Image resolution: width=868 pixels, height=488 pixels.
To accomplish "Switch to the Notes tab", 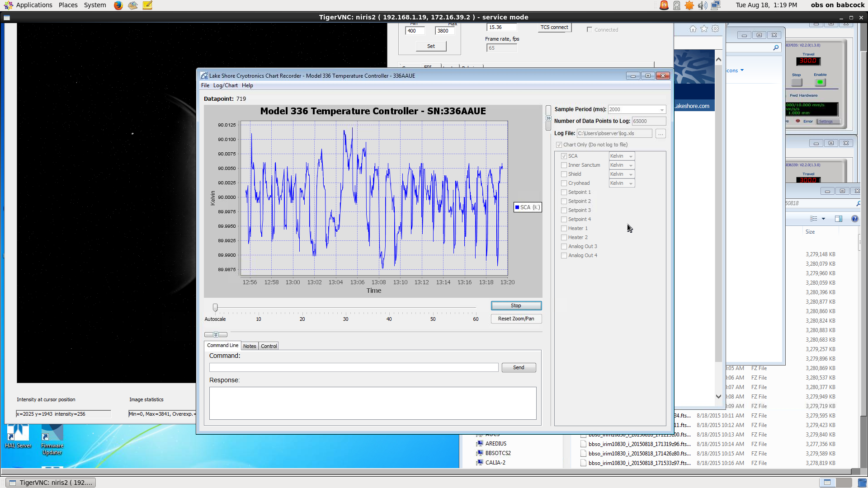I will pyautogui.click(x=250, y=346).
